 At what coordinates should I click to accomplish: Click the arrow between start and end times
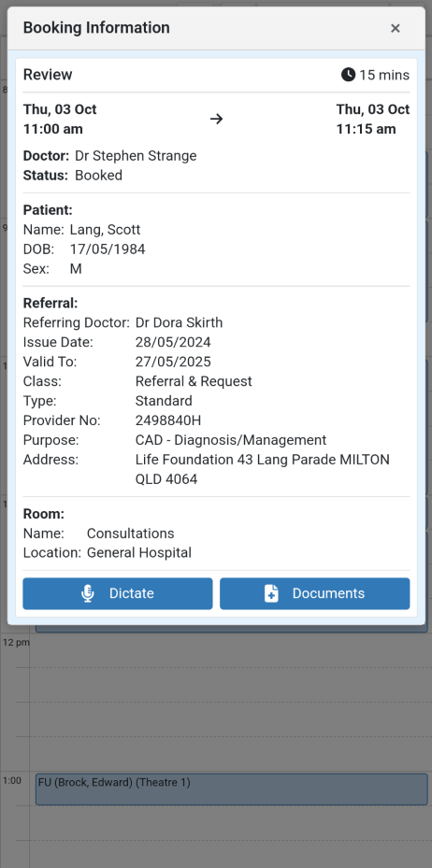[217, 119]
